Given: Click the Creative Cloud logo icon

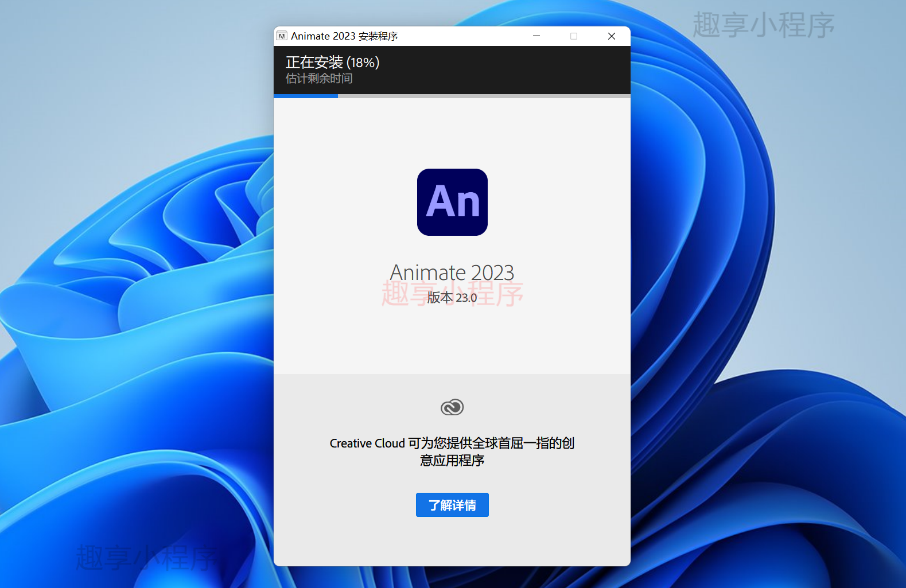Looking at the screenshot, I should 452,407.
